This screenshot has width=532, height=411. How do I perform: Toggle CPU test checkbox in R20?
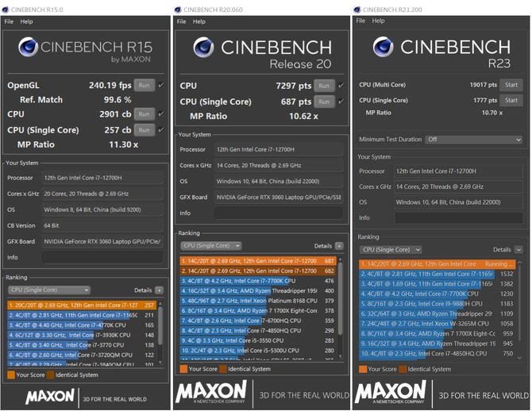coord(341,86)
